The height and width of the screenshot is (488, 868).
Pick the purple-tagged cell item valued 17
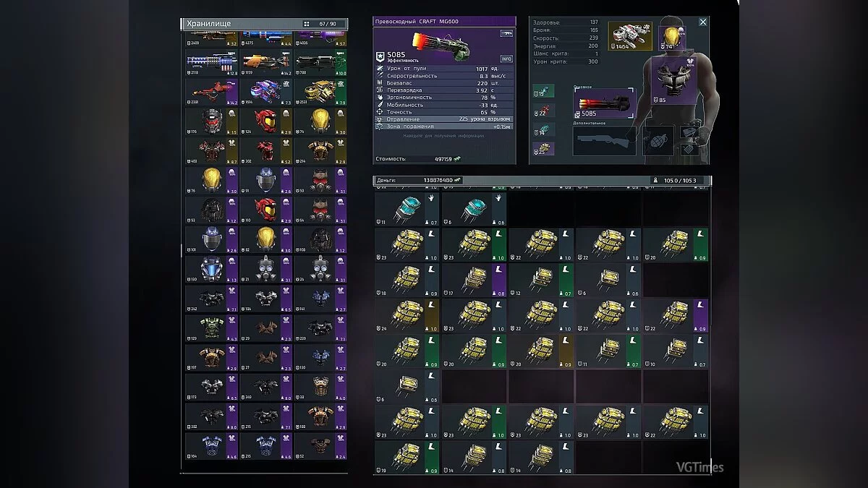pyautogui.click(x=474, y=280)
